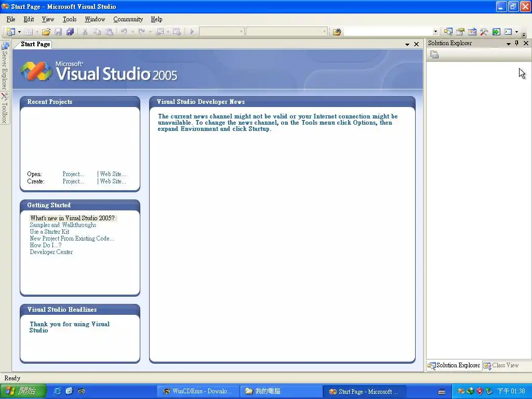Close the Start Page document

[x=416, y=45]
